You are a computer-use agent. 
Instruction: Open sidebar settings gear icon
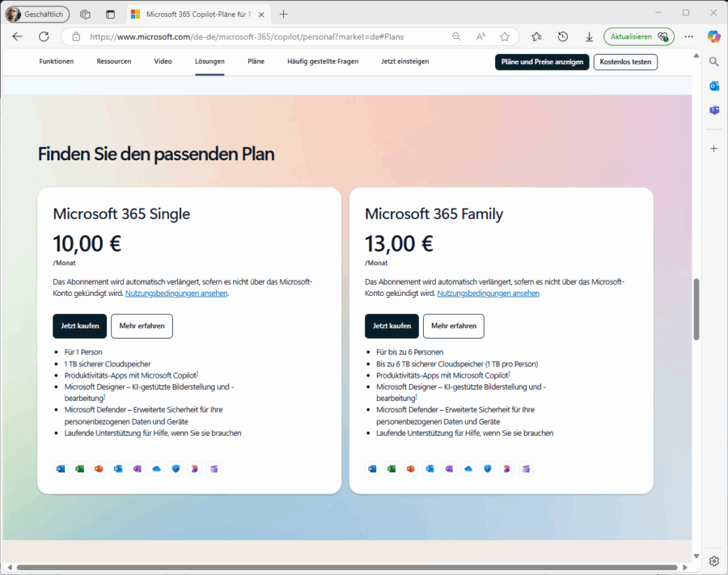[x=714, y=561]
